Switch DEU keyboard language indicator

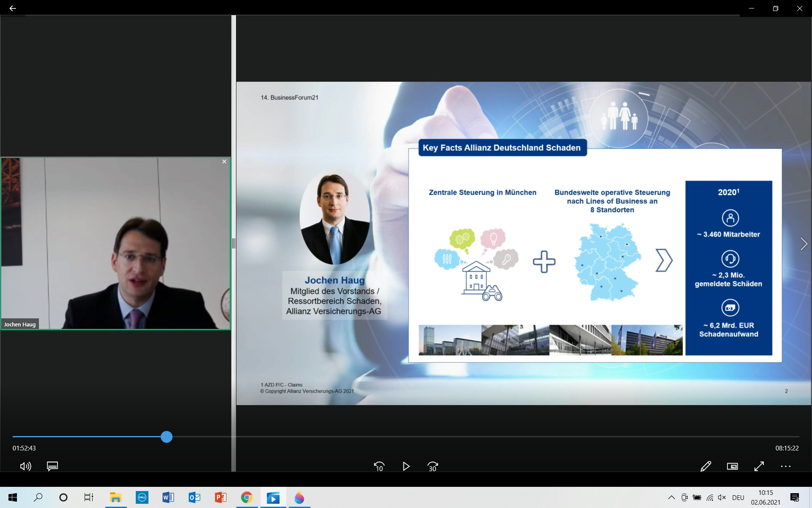pos(738,497)
